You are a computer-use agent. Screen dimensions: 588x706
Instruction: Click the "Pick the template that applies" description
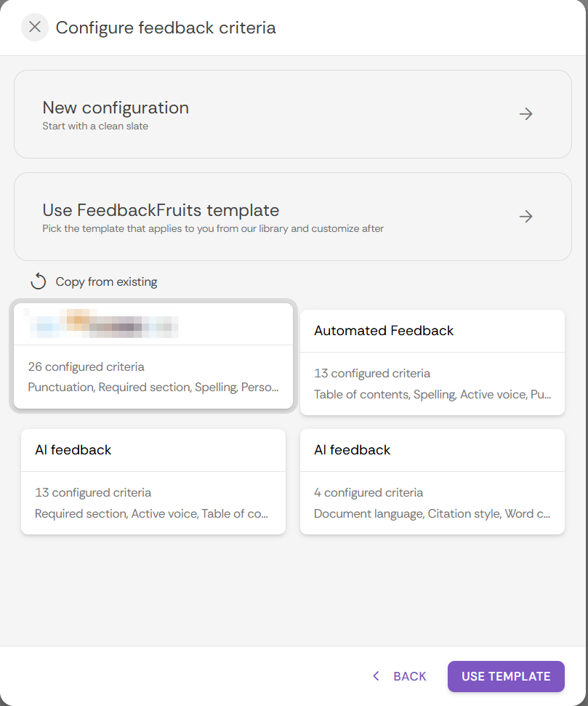[213, 228]
